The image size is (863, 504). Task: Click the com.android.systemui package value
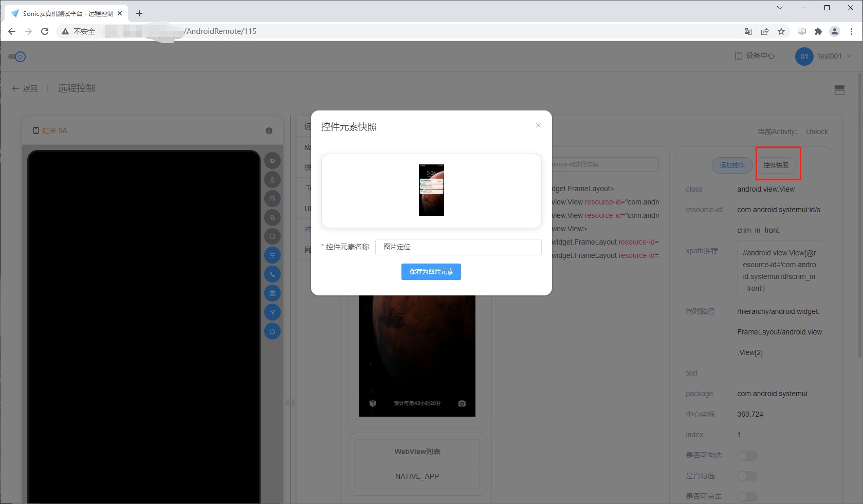(773, 394)
